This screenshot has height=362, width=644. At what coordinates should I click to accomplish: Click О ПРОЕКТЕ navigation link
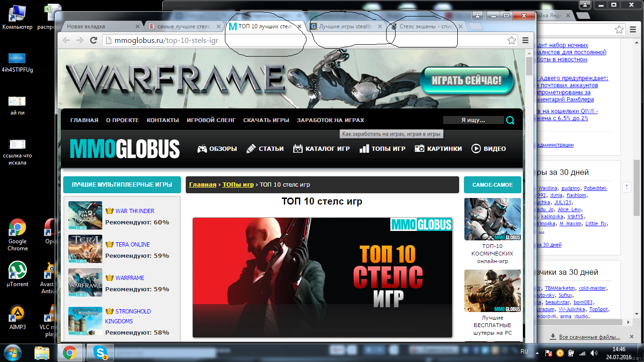pyautogui.click(x=123, y=120)
